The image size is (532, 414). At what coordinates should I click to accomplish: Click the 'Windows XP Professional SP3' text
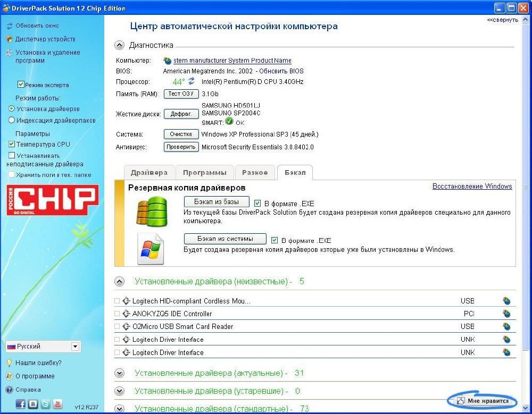tap(245, 134)
